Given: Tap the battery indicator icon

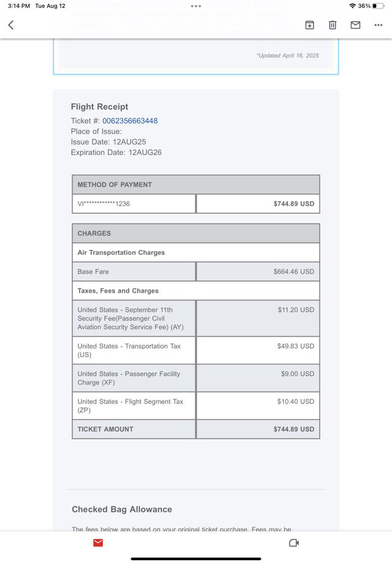Looking at the screenshot, I should [x=378, y=6].
